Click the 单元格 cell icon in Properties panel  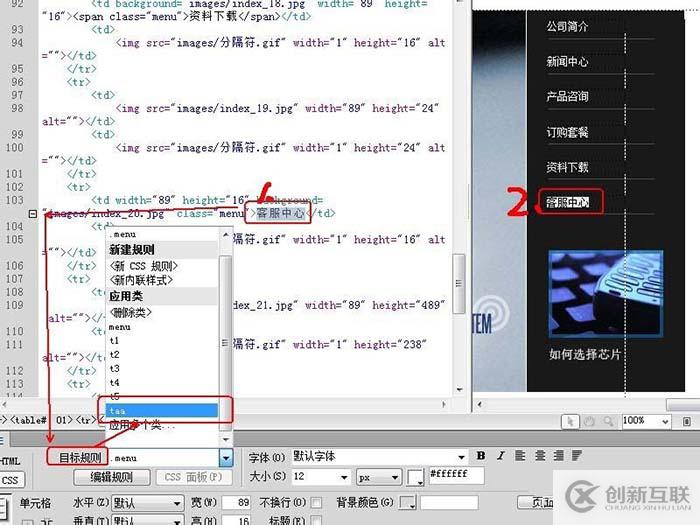click(4, 507)
